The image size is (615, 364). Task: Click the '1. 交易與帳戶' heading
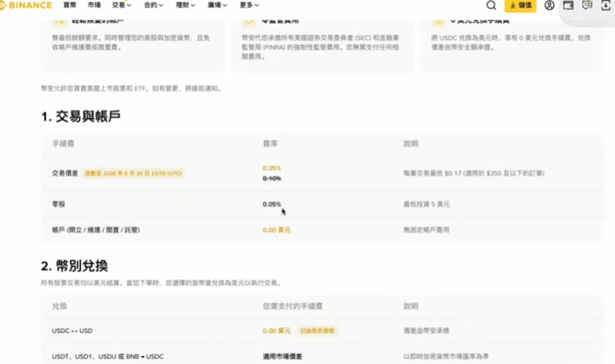tap(80, 117)
